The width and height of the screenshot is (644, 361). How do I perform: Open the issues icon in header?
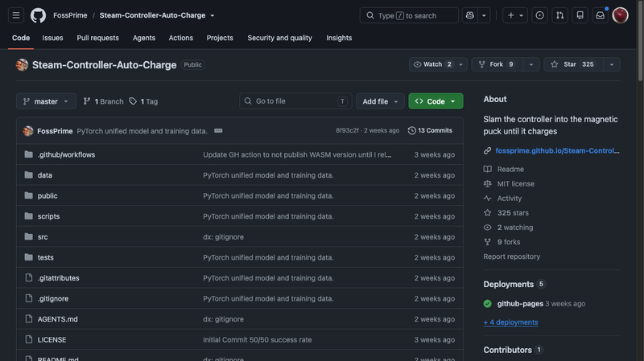coord(539,15)
